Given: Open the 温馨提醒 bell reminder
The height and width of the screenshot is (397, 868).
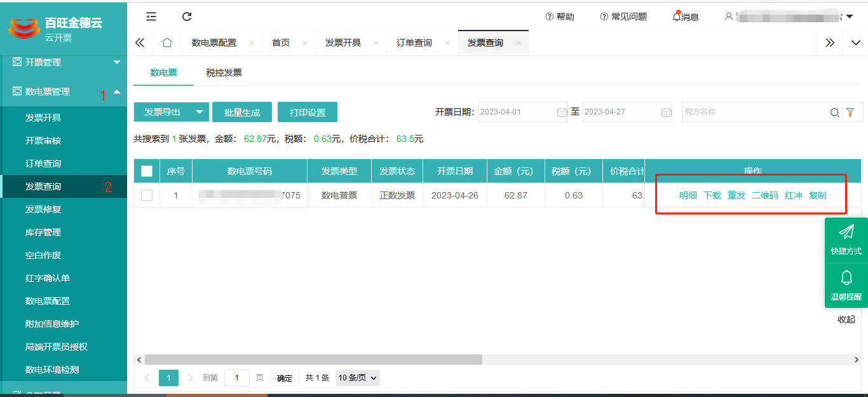Looking at the screenshot, I should (846, 285).
